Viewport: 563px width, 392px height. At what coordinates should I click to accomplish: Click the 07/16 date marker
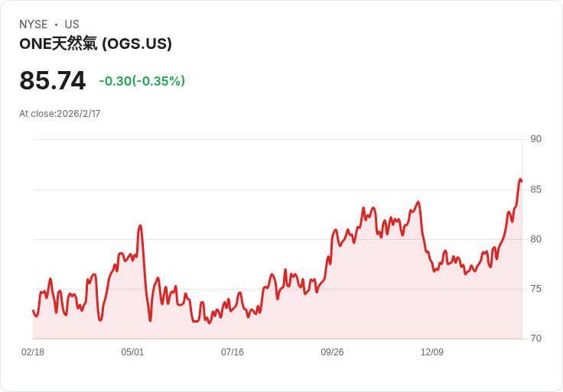coord(233,352)
